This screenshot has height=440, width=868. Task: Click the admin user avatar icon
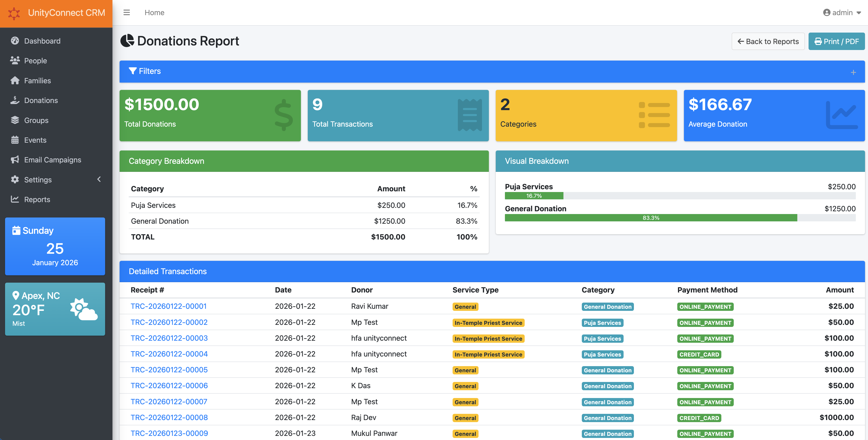coord(826,12)
